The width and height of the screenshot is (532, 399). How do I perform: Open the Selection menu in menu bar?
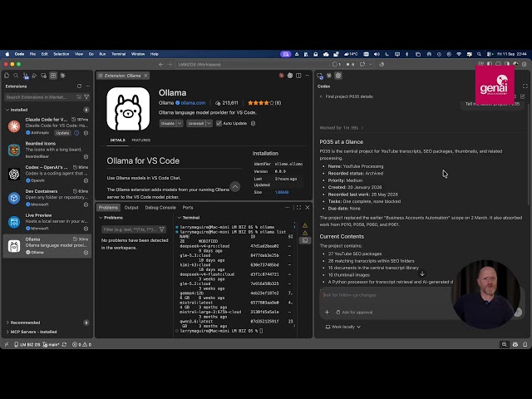click(x=61, y=54)
